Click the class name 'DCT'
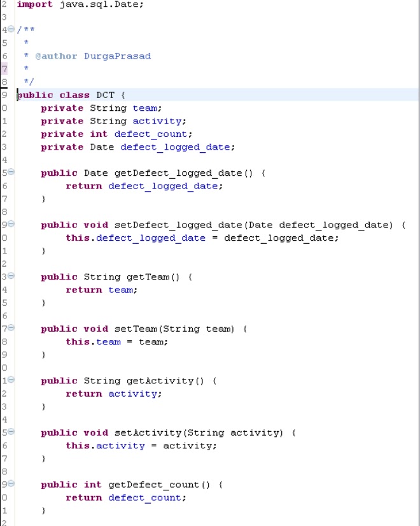 tap(105, 95)
